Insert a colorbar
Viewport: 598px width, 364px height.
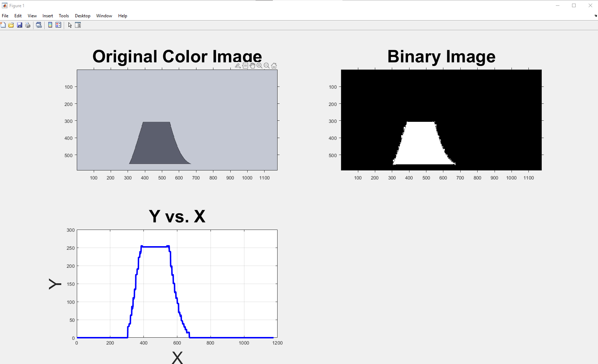49,25
